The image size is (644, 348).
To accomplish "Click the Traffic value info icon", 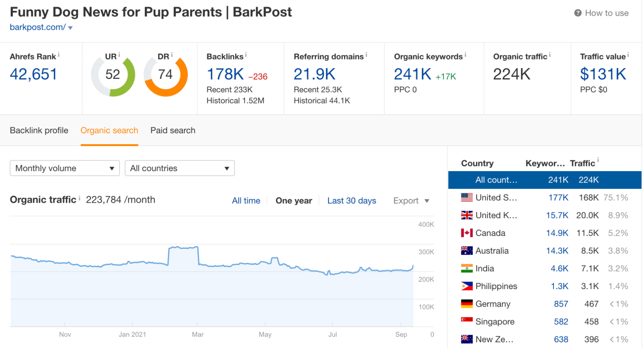I will 627,54.
